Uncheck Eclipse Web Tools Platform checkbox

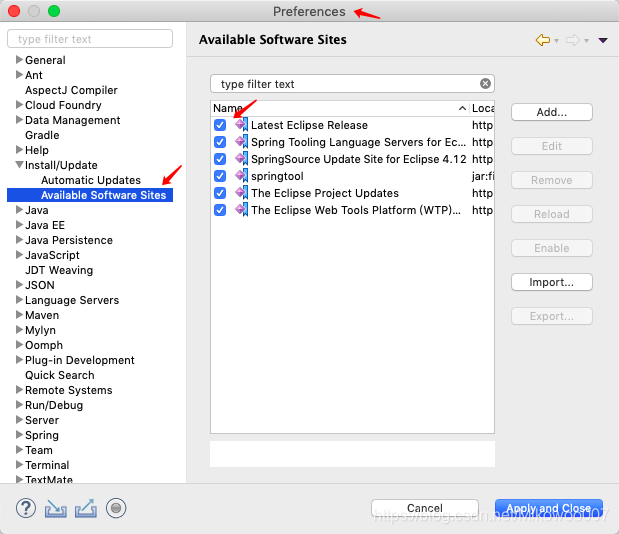pyautogui.click(x=220, y=210)
